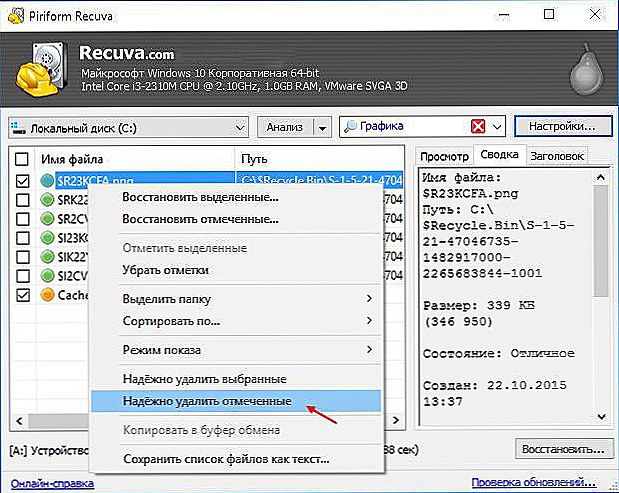
Task: Minimize the Piriform Recuva window
Action: point(503,15)
